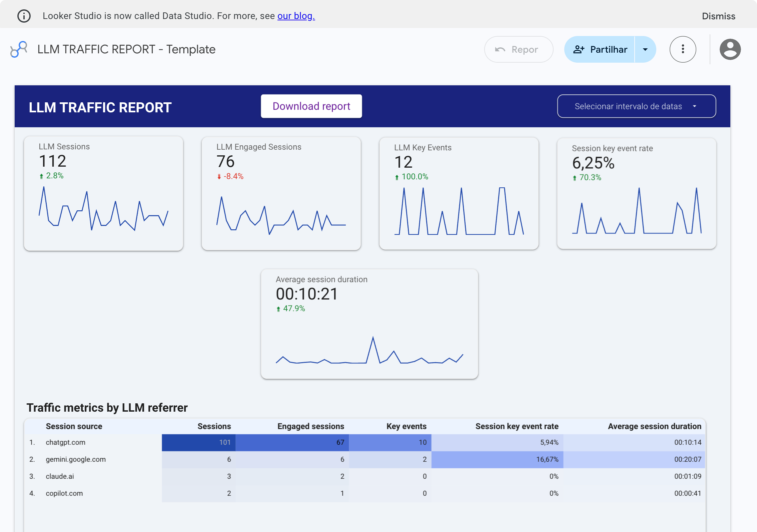Click the person-plus share icon on Partilhar

[579, 49]
